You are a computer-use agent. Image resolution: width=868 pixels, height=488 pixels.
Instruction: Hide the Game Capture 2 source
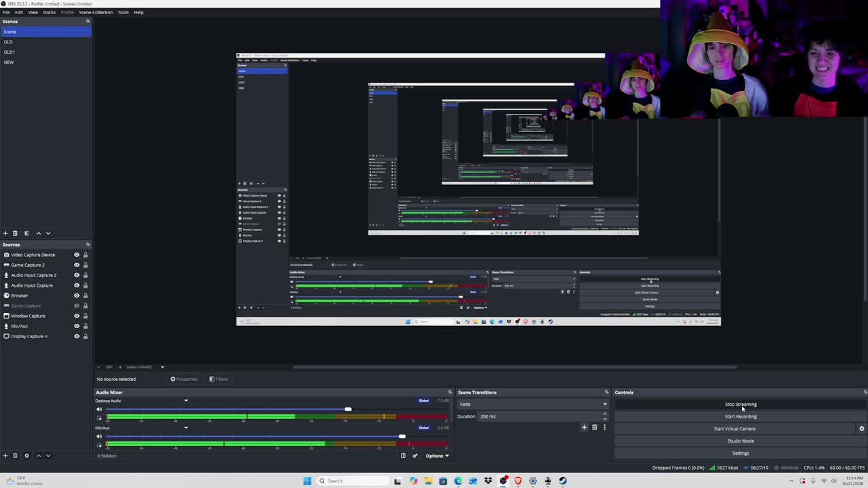(x=77, y=265)
